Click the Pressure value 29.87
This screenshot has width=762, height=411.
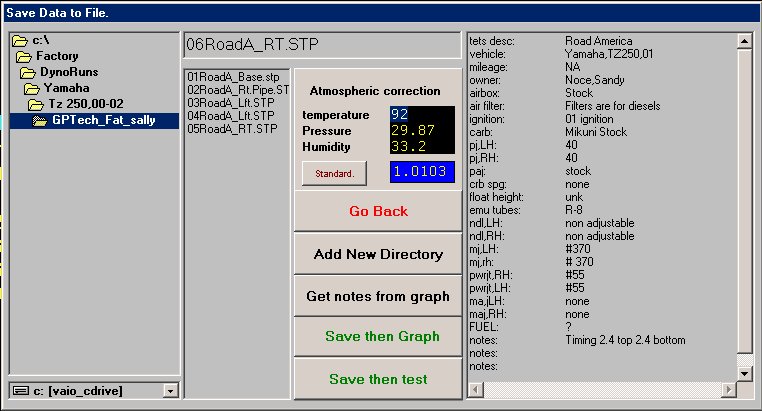click(x=421, y=131)
